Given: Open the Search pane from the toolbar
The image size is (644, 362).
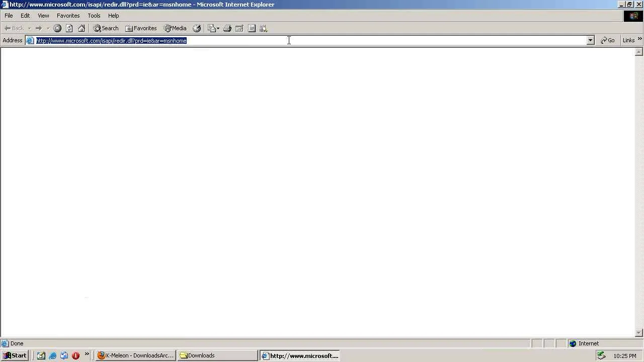Looking at the screenshot, I should [x=106, y=28].
